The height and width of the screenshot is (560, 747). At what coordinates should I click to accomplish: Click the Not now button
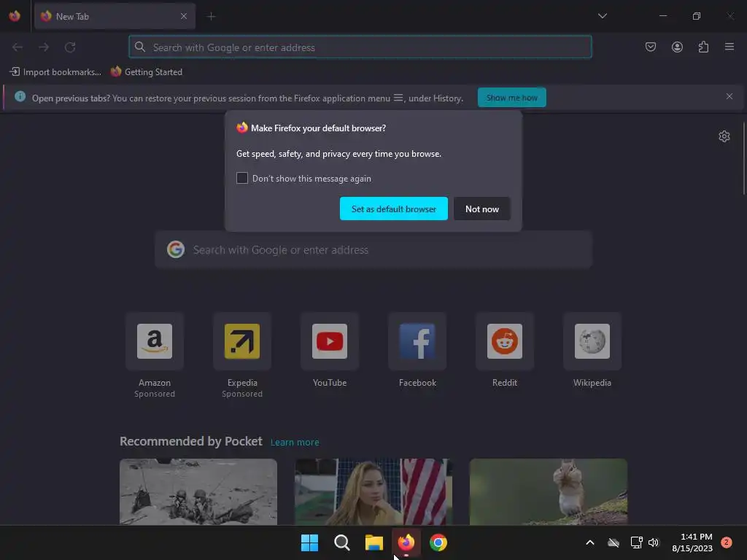(481, 209)
